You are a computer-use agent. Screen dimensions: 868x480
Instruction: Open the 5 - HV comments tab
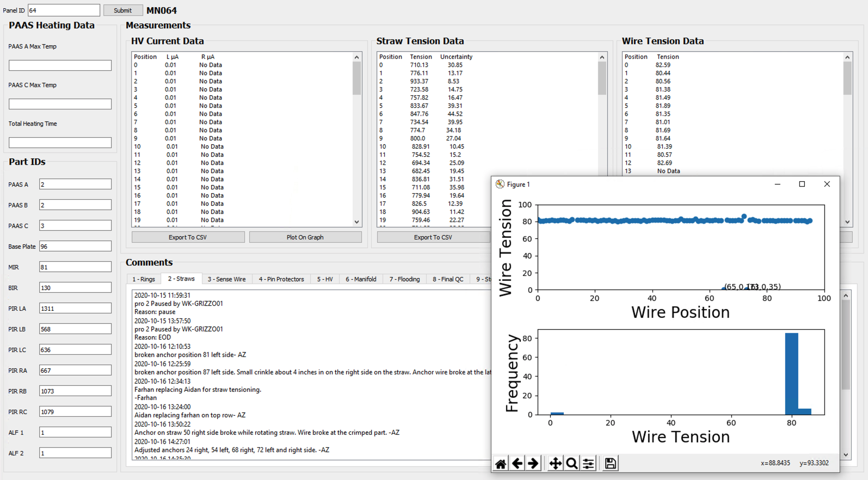[325, 279]
